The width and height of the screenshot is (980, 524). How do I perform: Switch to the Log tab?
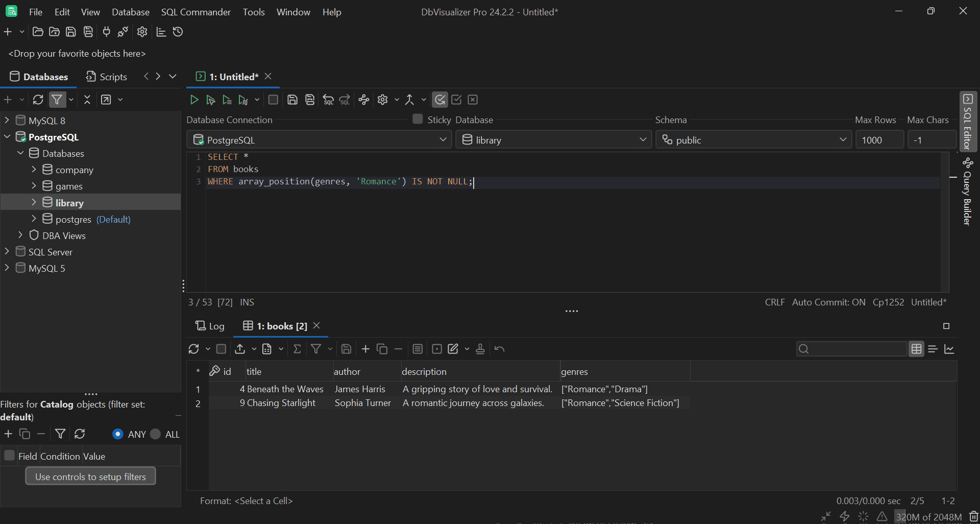210,326
